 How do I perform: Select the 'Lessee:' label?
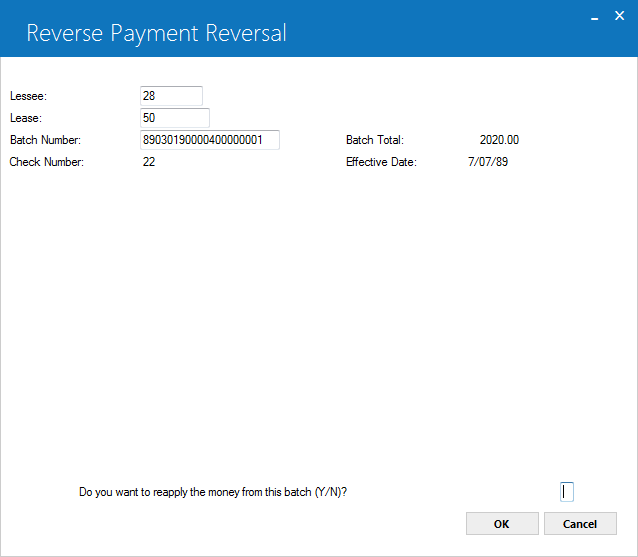[28, 96]
